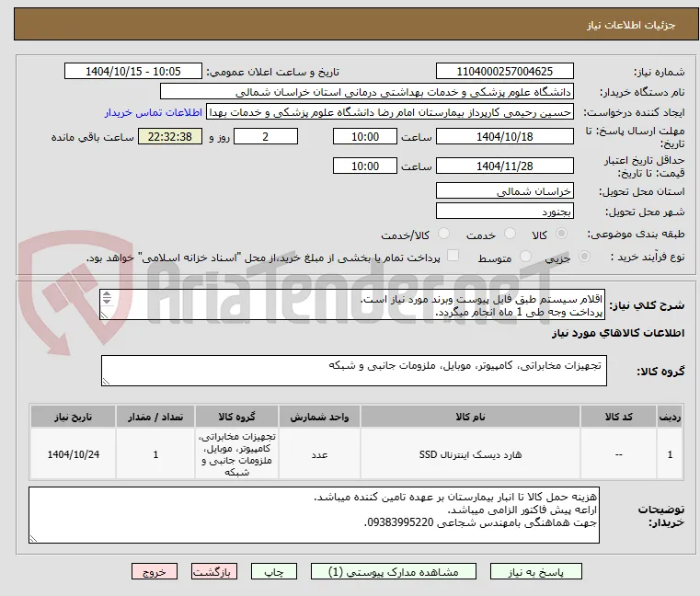
Task: Select the خدمت radio button
Action: (510, 234)
